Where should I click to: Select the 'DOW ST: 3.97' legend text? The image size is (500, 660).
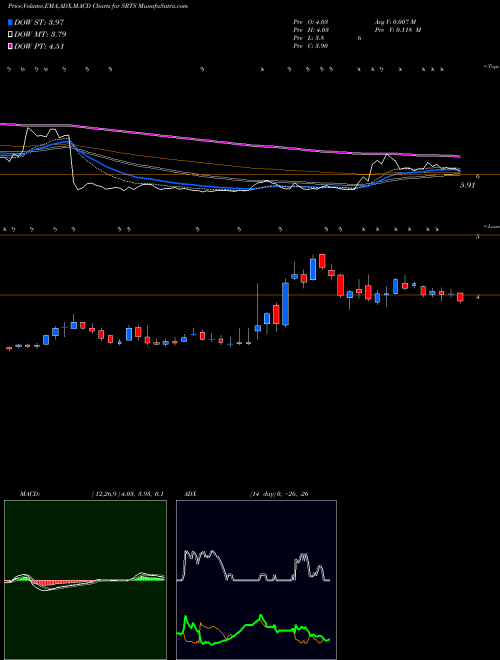[39, 22]
